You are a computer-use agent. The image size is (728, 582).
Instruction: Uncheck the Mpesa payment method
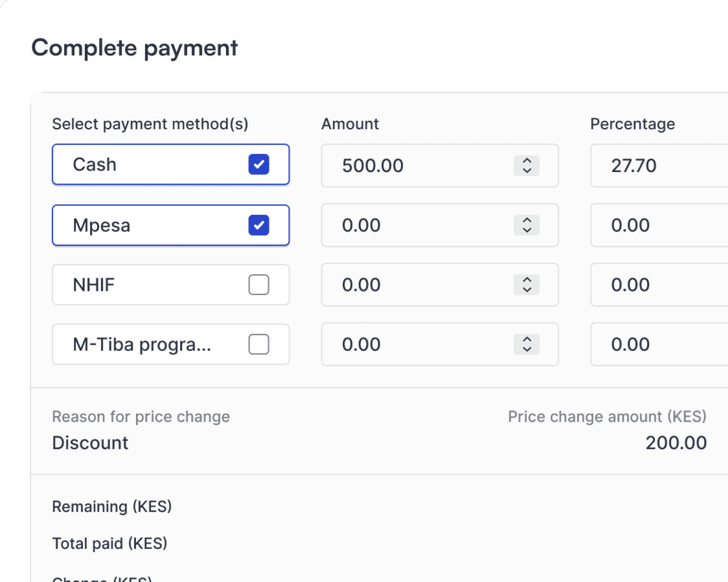(259, 226)
